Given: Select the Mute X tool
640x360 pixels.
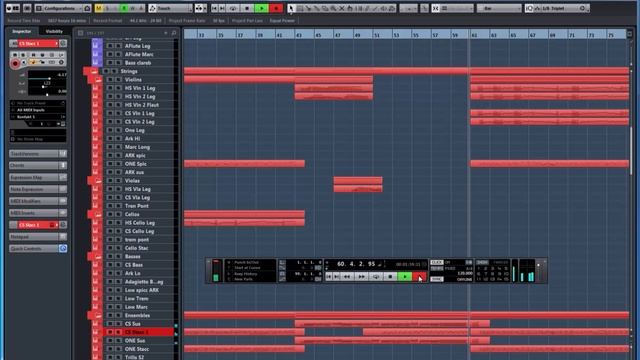Looking at the screenshot, I should tap(342, 8).
